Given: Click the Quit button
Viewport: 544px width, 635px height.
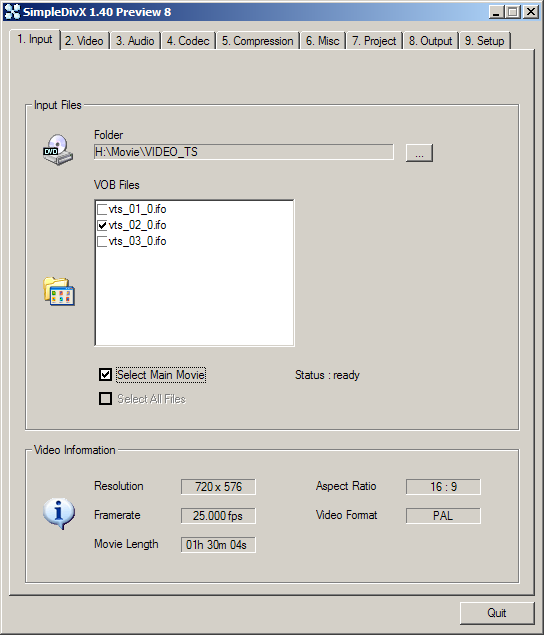Looking at the screenshot, I should click(x=497, y=613).
